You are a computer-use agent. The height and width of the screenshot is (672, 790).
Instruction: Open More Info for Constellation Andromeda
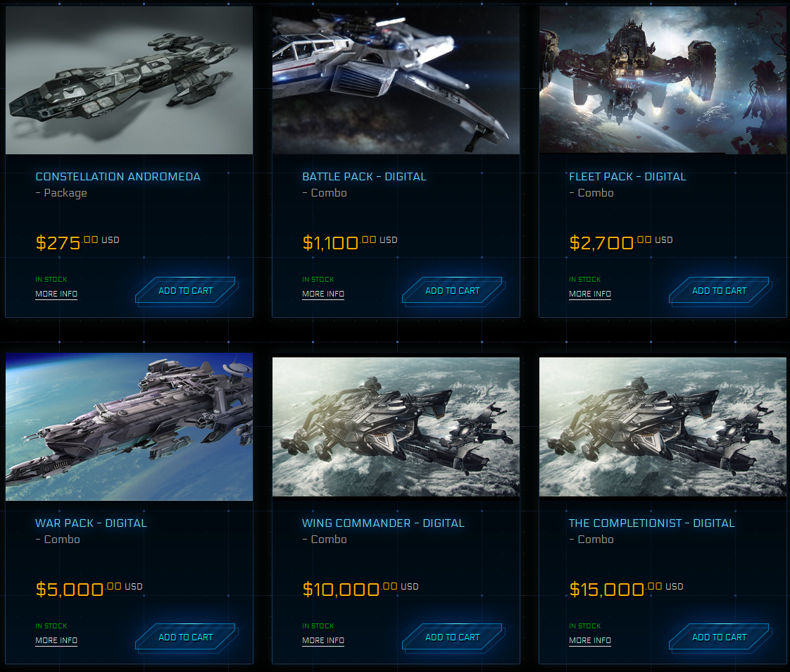[x=56, y=294]
